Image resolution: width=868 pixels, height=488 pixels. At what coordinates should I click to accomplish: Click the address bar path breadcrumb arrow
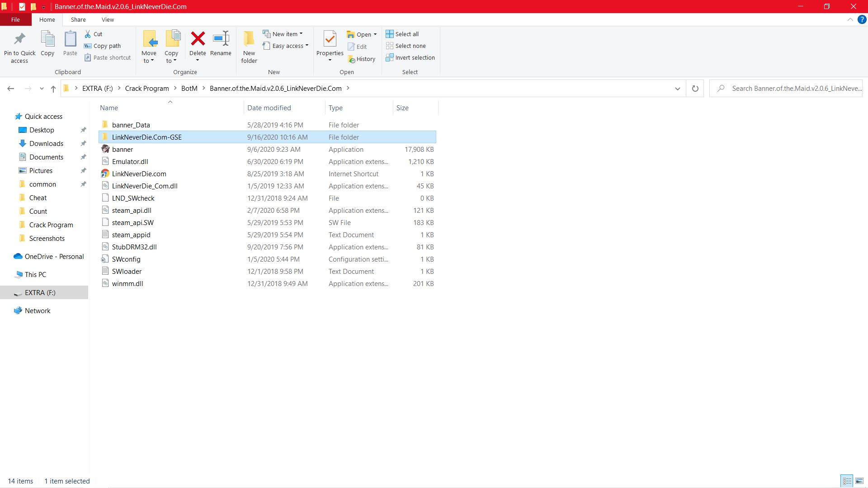pyautogui.click(x=349, y=88)
